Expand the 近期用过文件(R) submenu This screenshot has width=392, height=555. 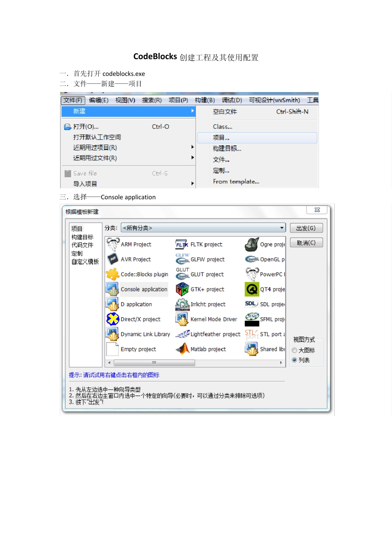click(192, 158)
